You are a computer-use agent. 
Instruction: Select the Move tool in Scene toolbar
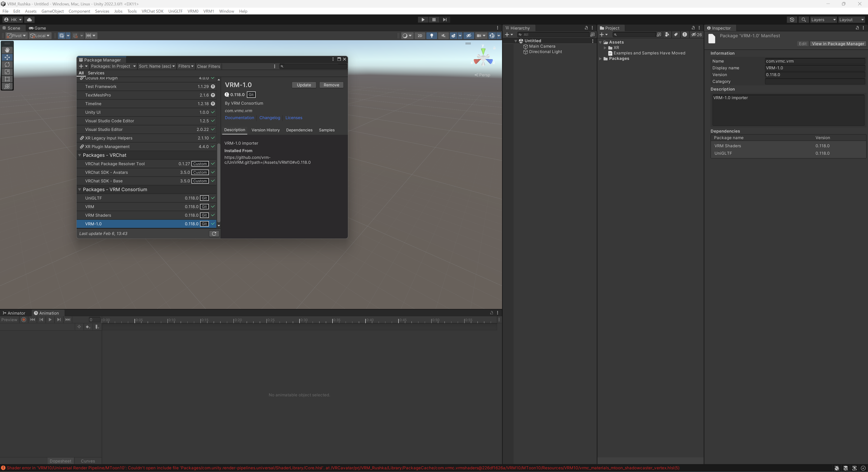coord(7,57)
